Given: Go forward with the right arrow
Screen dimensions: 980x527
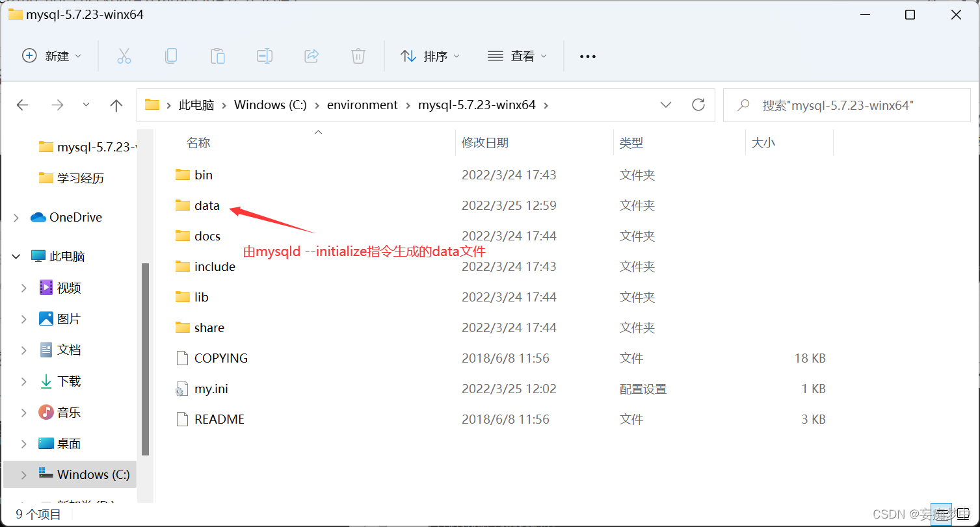Looking at the screenshot, I should (58, 105).
